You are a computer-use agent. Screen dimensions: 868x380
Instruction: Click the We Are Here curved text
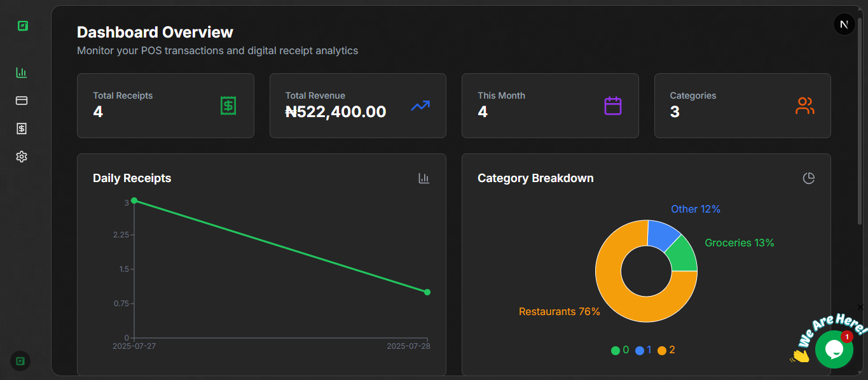coord(832,329)
